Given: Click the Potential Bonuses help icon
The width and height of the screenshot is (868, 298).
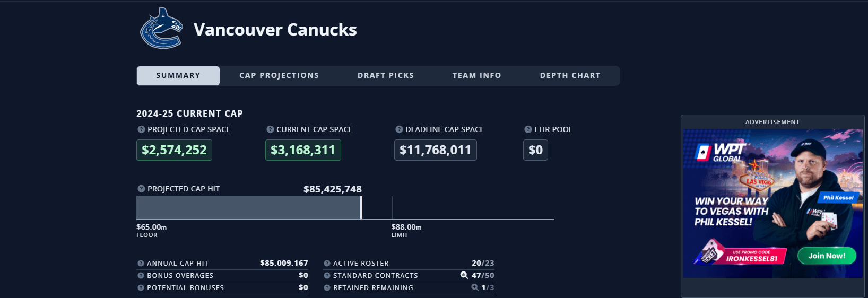Looking at the screenshot, I should click(141, 288).
